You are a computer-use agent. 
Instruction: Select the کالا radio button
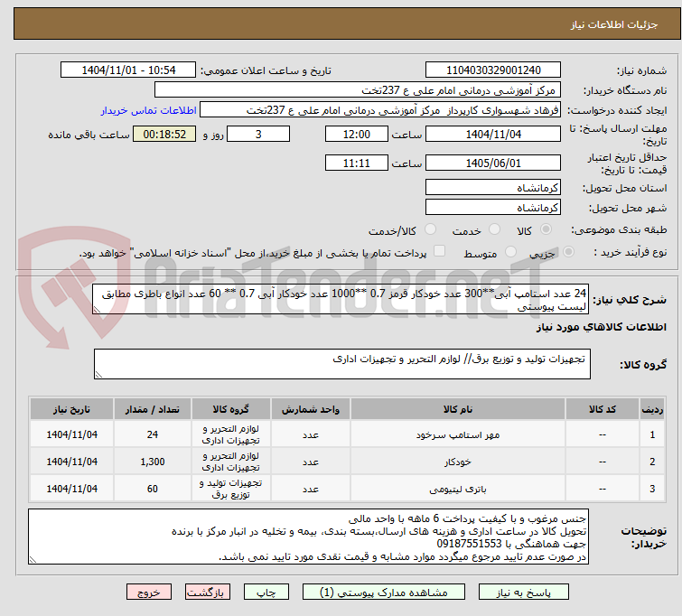coord(546,229)
